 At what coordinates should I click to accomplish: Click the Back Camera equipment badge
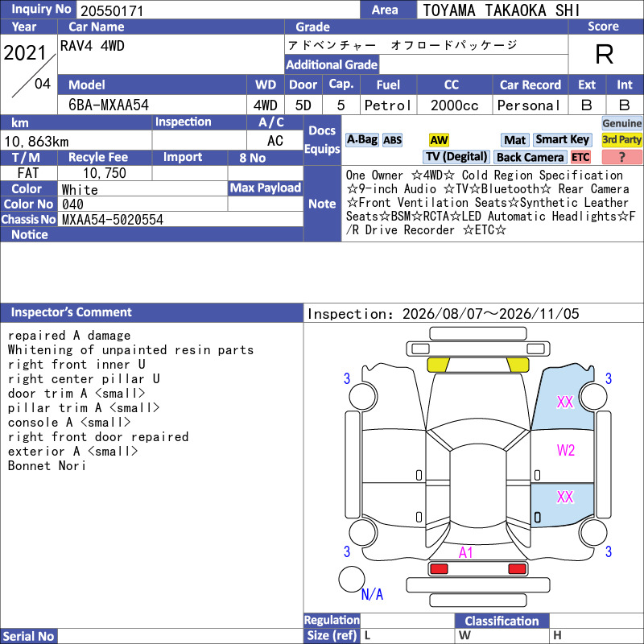pyautogui.click(x=530, y=157)
